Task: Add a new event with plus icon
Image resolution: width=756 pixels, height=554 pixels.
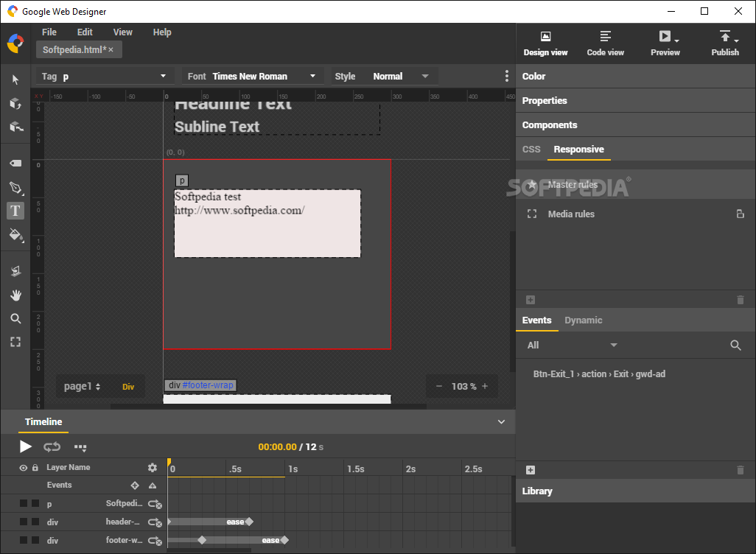Action: 531,470
